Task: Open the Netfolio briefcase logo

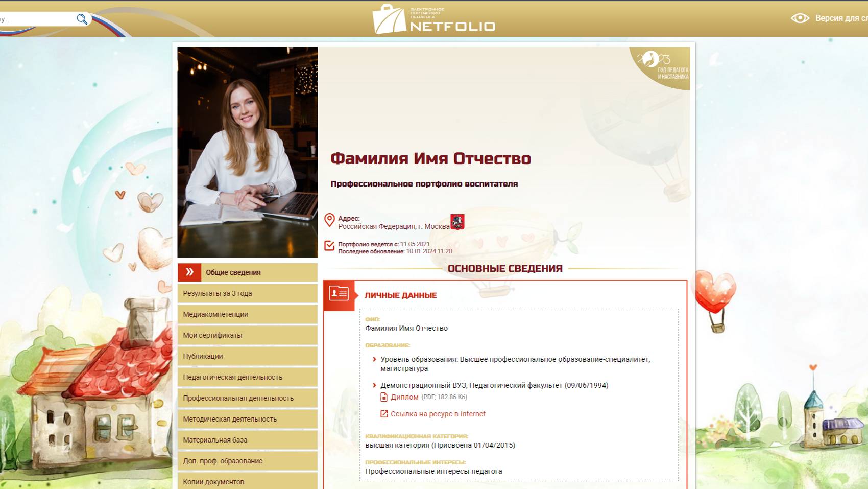Action: 388,20
